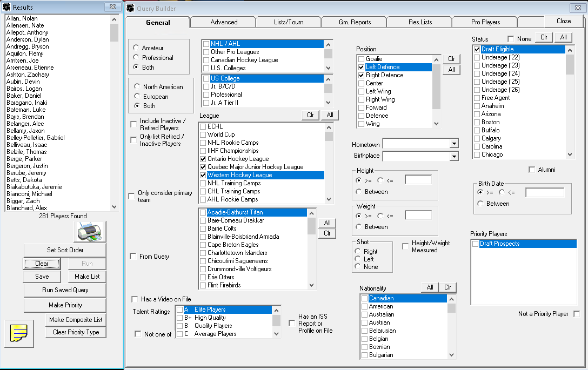Screen dimensions: 588x370
Task: Check the Status None checkbox
Action: pyautogui.click(x=510, y=38)
